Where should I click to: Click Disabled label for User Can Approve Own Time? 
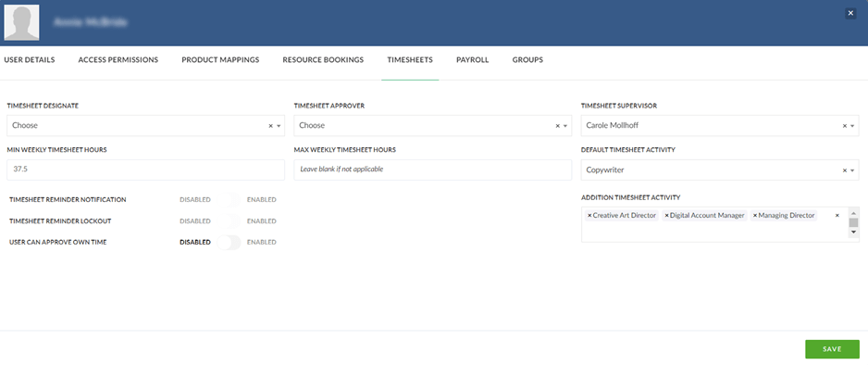[x=195, y=243]
